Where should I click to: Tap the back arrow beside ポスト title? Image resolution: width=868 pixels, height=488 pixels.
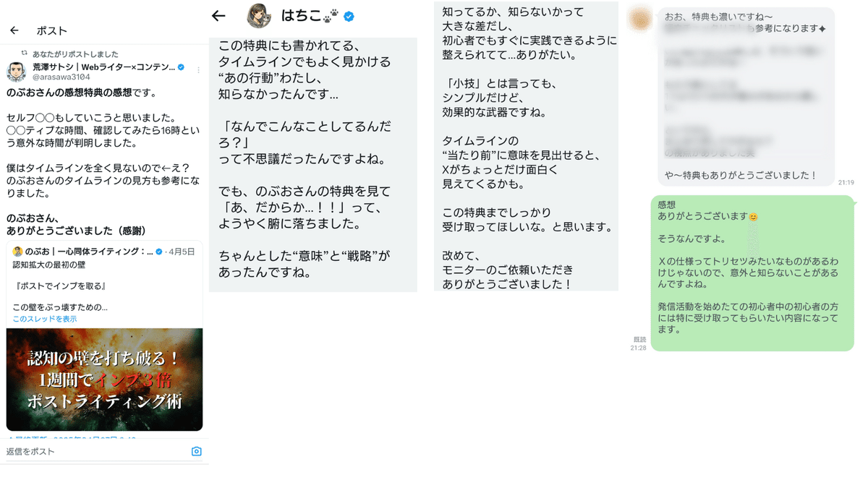coord(14,30)
